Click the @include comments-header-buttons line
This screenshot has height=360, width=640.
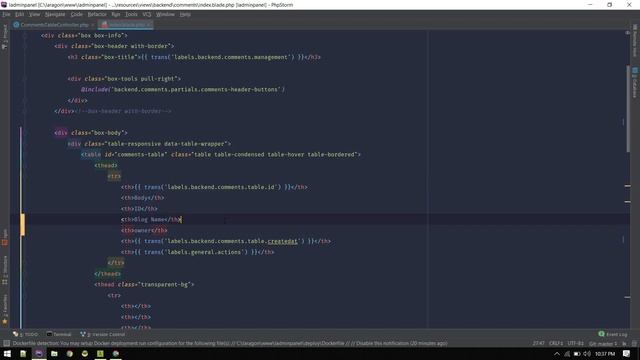183,89
